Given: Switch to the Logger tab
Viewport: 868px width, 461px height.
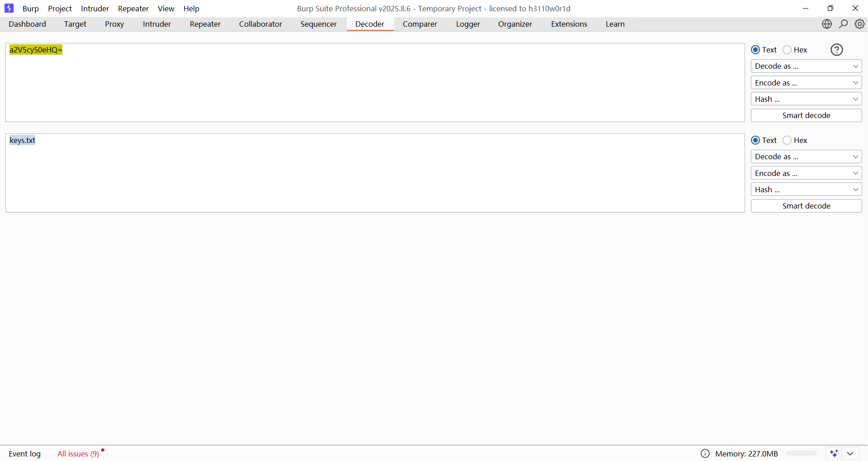Looking at the screenshot, I should pyautogui.click(x=468, y=24).
